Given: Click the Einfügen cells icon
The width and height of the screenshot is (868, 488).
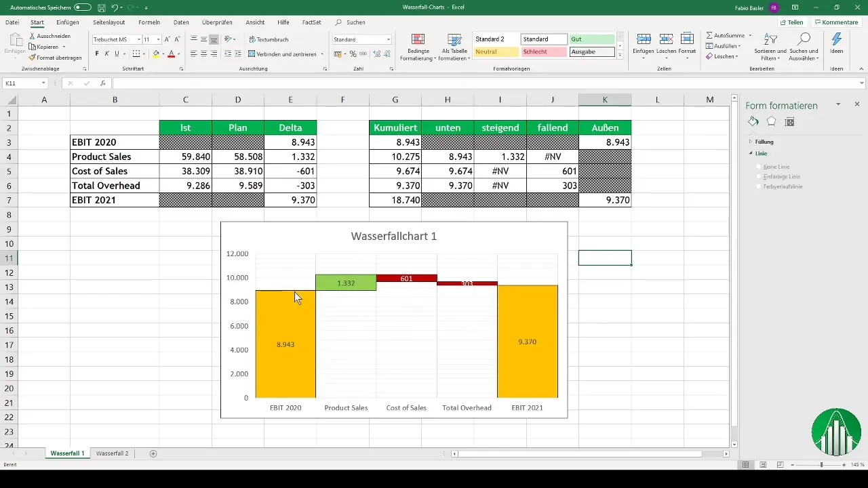Looking at the screenshot, I should click(644, 39).
